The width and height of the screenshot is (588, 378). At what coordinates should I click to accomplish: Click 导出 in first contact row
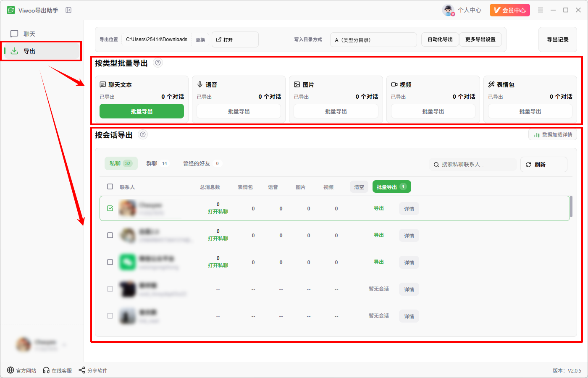(379, 208)
